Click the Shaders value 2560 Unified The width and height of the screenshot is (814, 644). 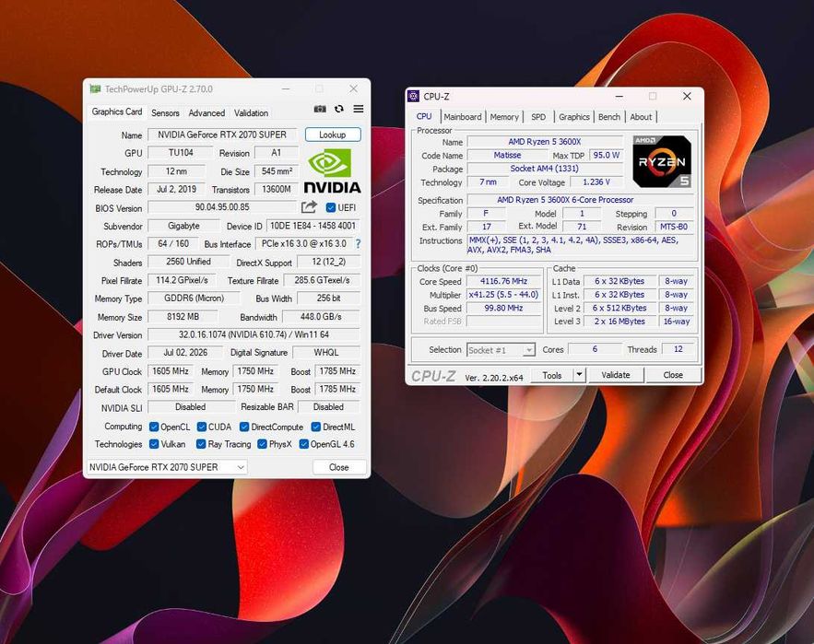pyautogui.click(x=188, y=262)
